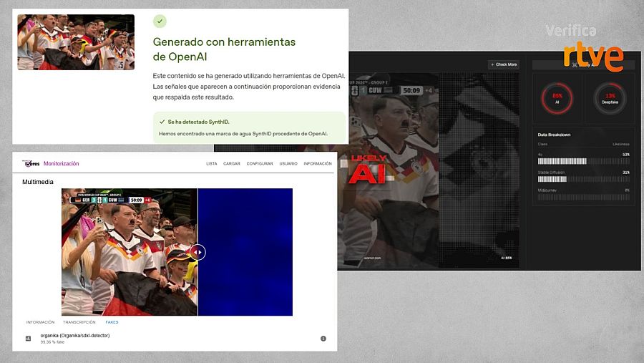Open the Monitorización link
The width and height of the screenshot is (644, 363).
coord(62,164)
